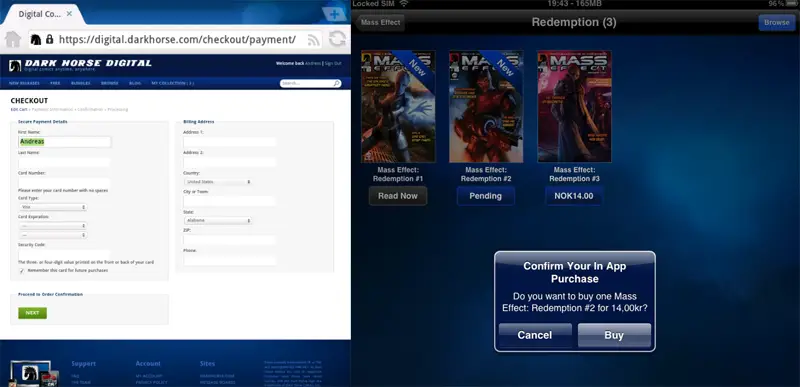Click the padlock icon in the URL bar
800x387 pixels.
49,39
